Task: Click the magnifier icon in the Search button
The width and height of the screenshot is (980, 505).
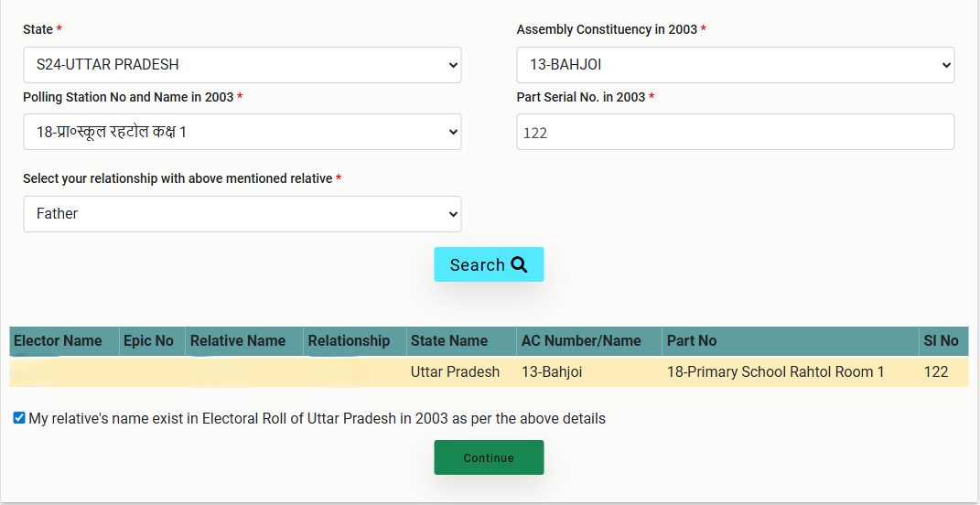Action: pyautogui.click(x=519, y=265)
